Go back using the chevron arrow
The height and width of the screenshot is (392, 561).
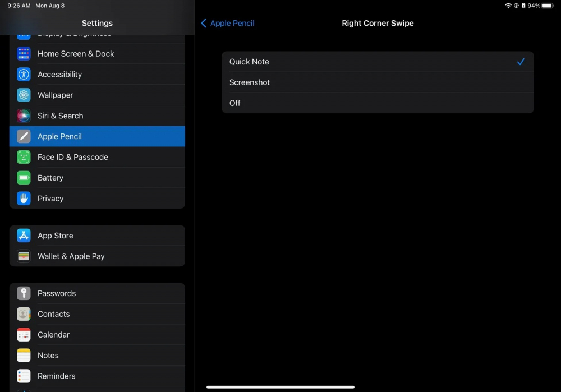[204, 23]
